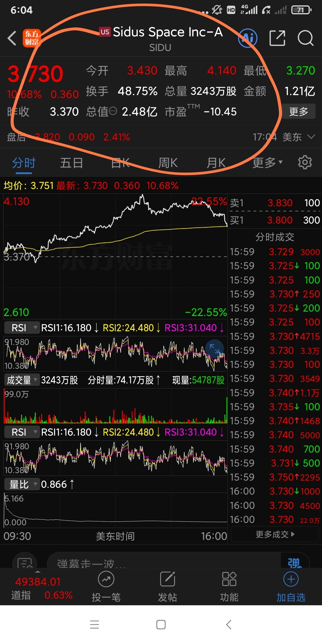The width and height of the screenshot is (322, 644).
Task: Tap the 加自选 plus icon
Action: pyautogui.click(x=291, y=579)
